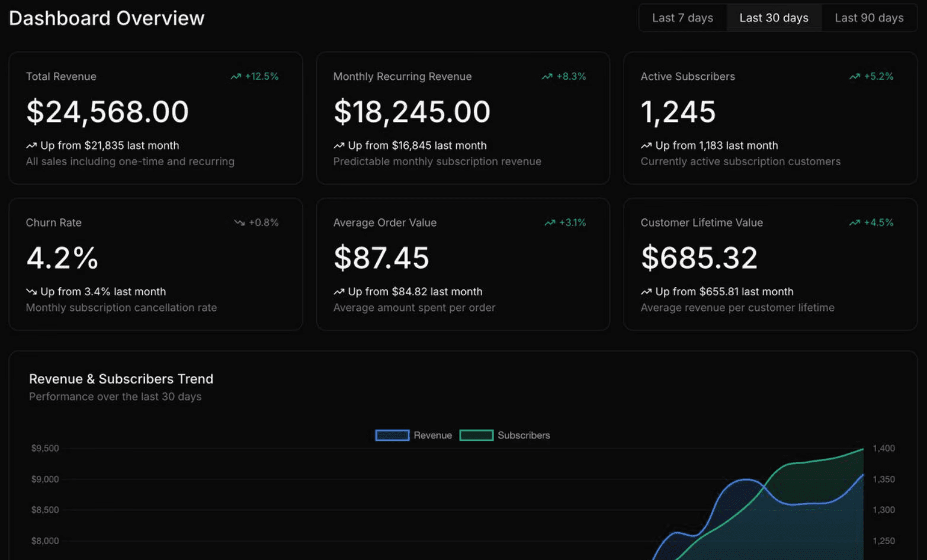Switch to the Last 90 days tab

pos(869,18)
